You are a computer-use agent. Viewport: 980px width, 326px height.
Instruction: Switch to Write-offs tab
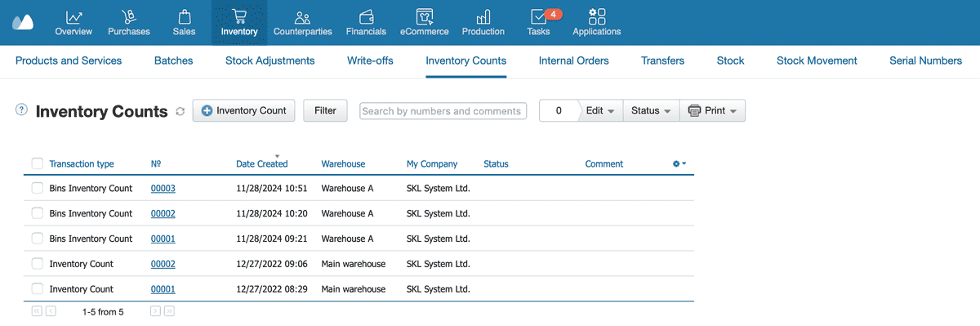[x=370, y=60]
